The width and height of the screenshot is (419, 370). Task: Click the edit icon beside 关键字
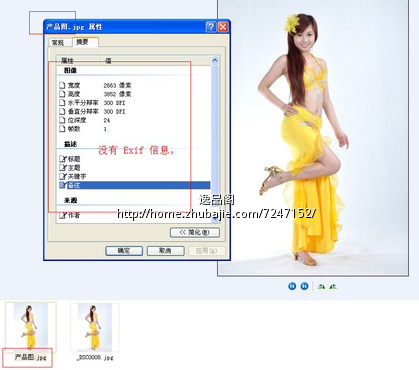pos(63,176)
